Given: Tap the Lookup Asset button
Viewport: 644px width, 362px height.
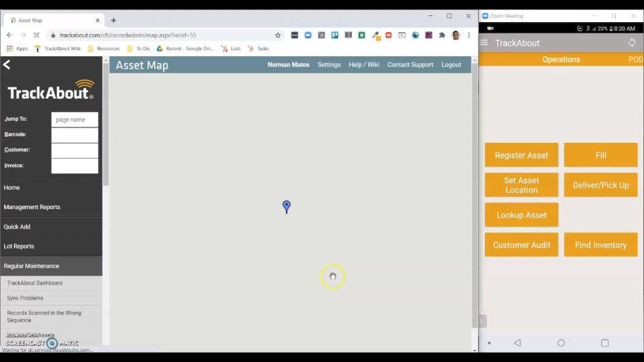Looking at the screenshot, I should point(522,215).
